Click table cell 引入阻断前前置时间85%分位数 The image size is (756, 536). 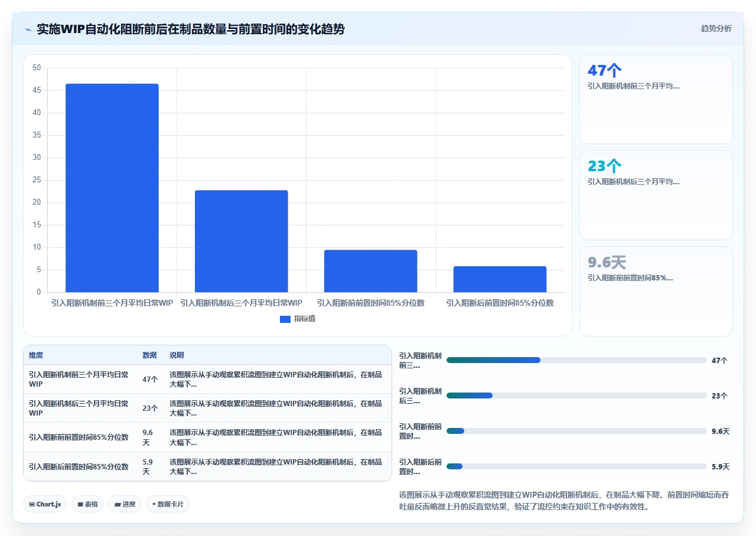tap(79, 437)
